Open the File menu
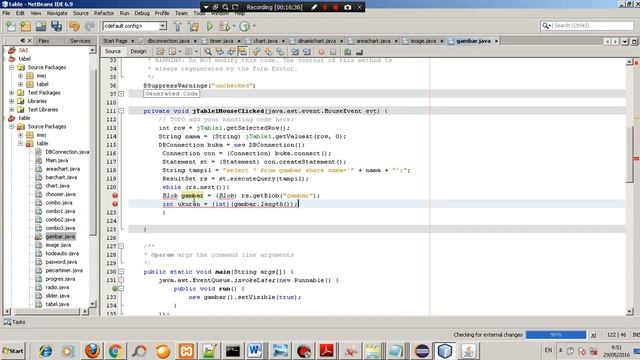This screenshot has height=360, width=640. (6, 13)
